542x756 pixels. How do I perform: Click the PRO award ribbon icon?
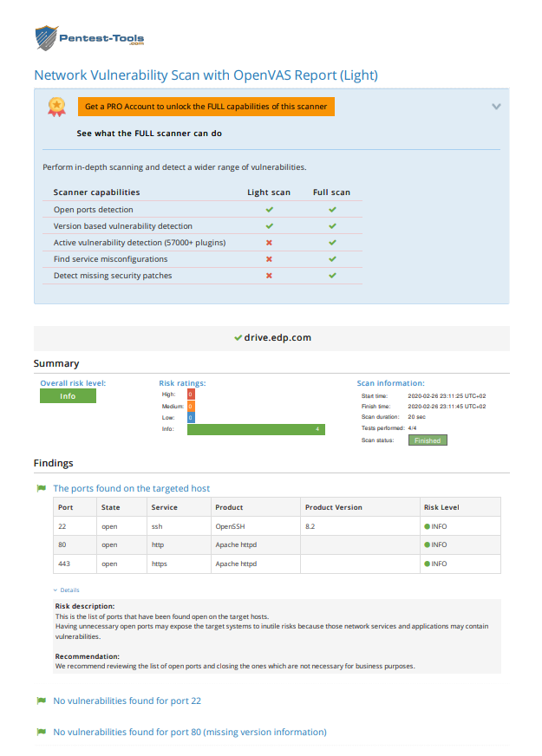click(56, 107)
